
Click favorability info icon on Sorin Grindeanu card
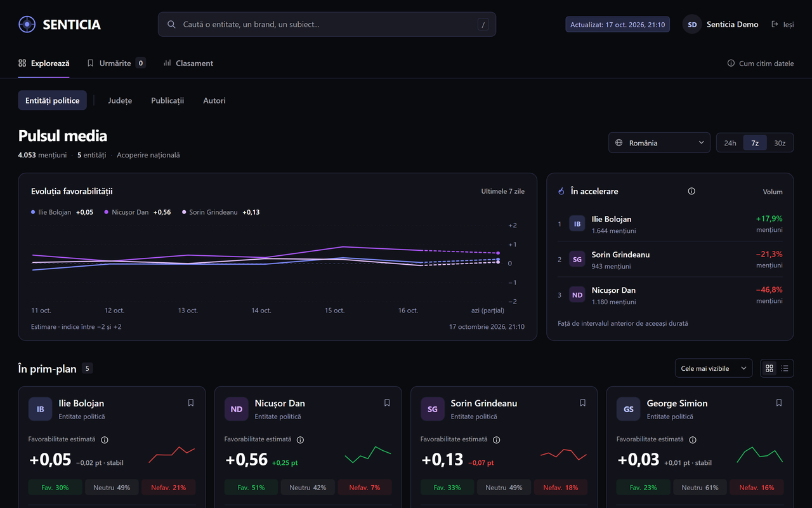(x=497, y=440)
